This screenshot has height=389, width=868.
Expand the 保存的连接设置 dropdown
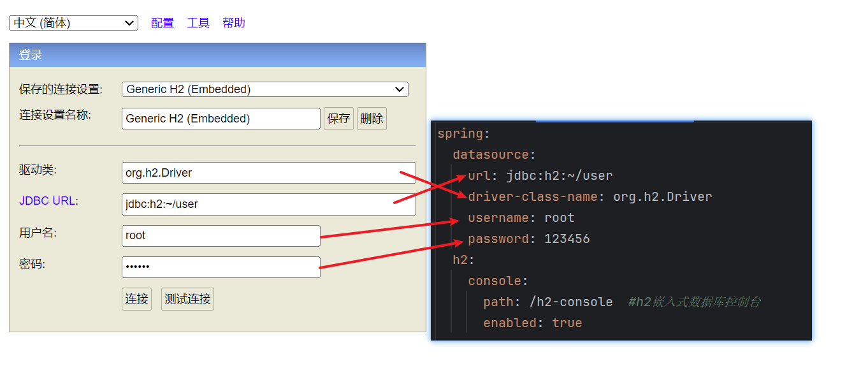(265, 89)
